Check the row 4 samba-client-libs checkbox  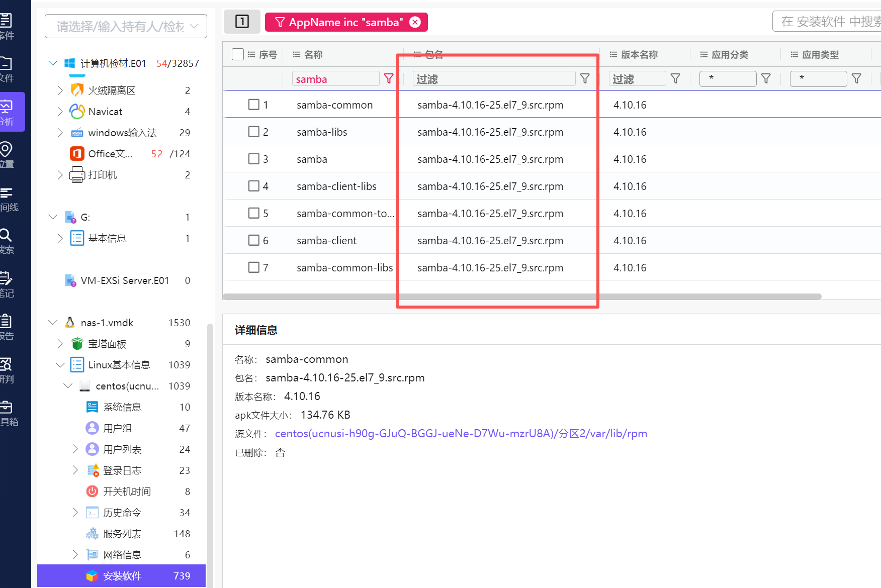[x=254, y=186]
